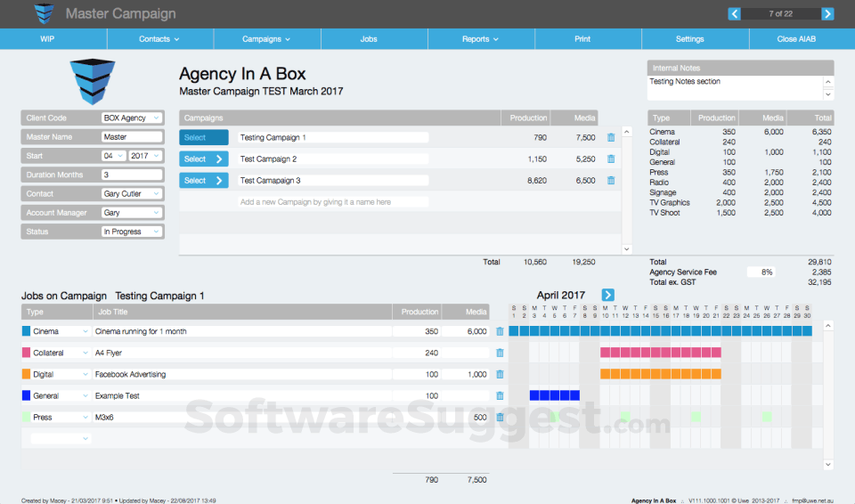
Task: Delete Testing Campaign 1 with trash icon
Action: click(x=611, y=137)
